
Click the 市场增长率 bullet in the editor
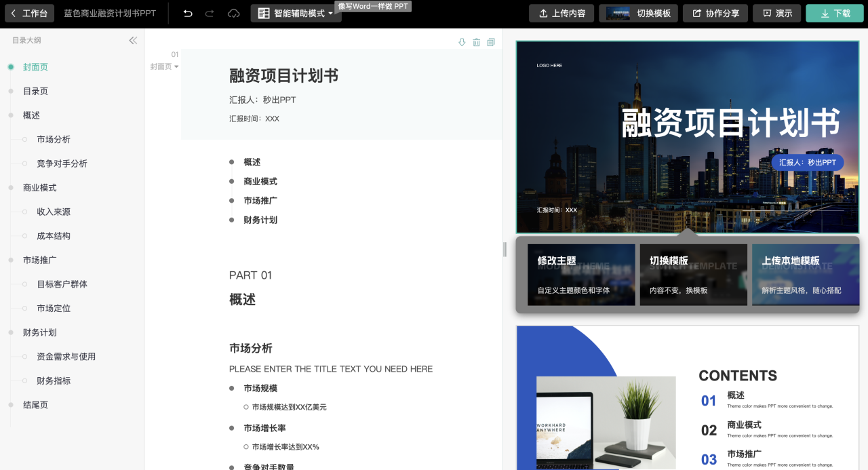coord(264,429)
